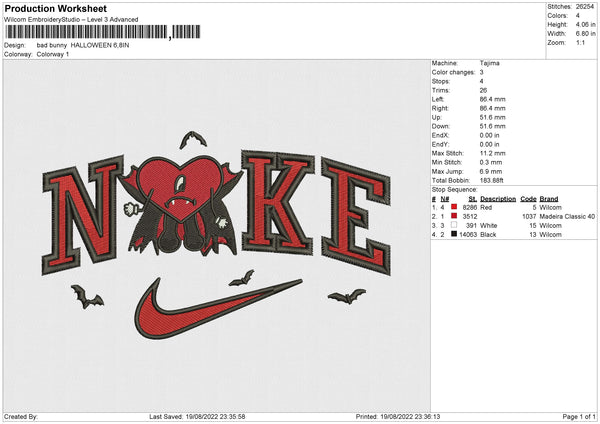Click the Code column header
The width and height of the screenshot is (600, 424).
click(x=528, y=199)
